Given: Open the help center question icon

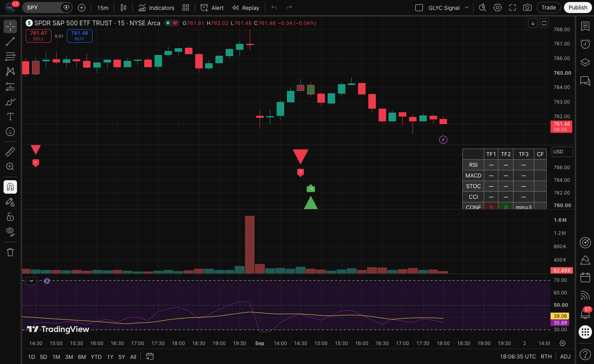Looking at the screenshot, I should [x=585, y=354].
